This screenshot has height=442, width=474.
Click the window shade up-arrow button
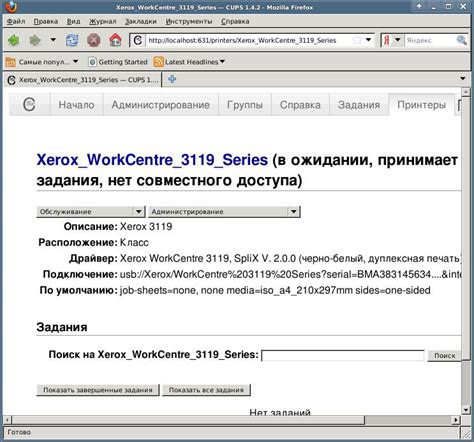[x=419, y=6]
